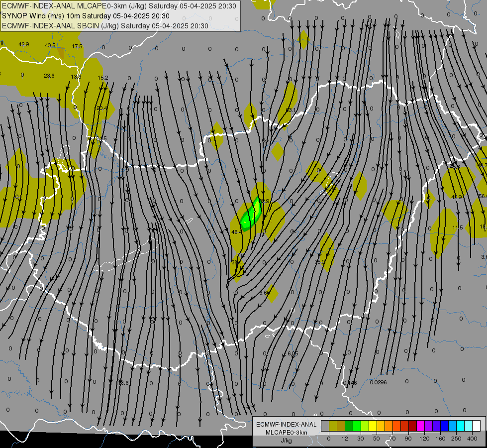Select the dark green legend swatch
This screenshot has height=448, width=487.
pos(349,426)
